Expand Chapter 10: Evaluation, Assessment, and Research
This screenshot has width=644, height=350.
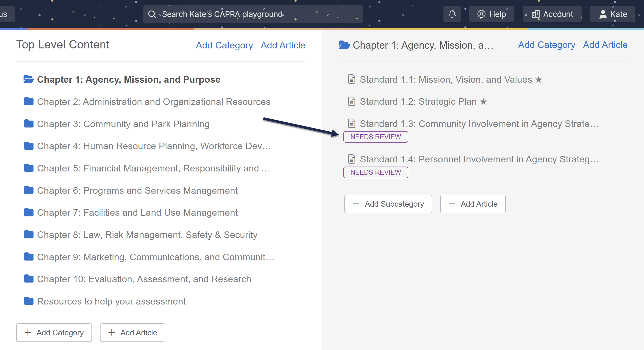tap(144, 279)
